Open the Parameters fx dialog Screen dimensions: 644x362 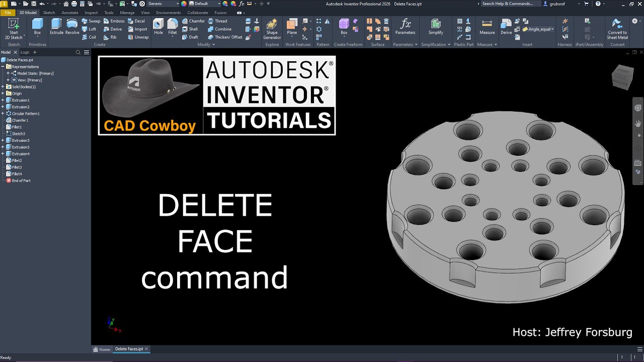[x=405, y=27]
